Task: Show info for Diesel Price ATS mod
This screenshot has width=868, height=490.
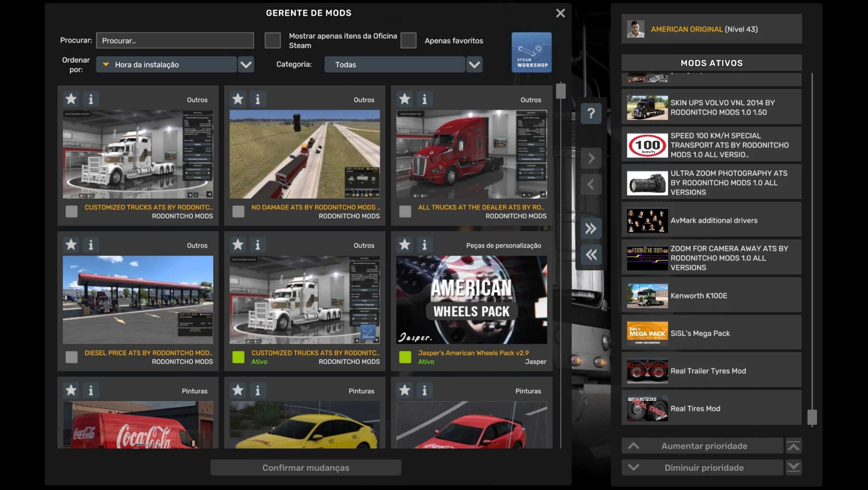Action: click(x=91, y=245)
